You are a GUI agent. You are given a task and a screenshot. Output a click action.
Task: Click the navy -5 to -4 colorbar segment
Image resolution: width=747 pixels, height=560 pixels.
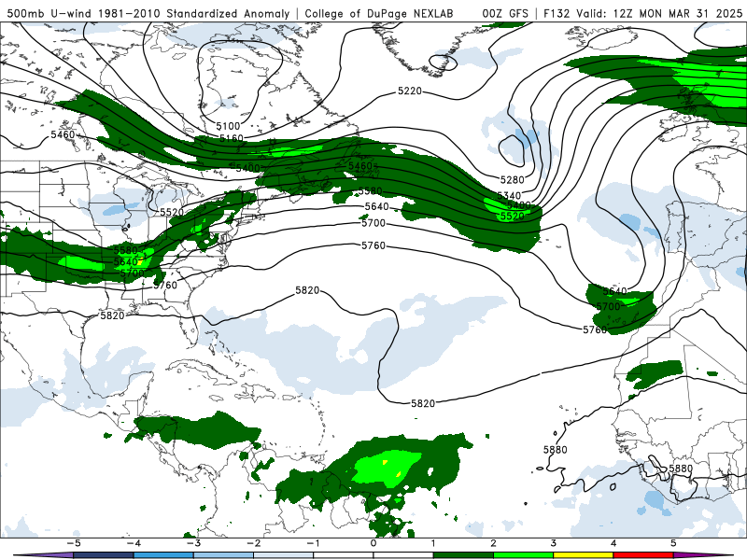click(104, 555)
